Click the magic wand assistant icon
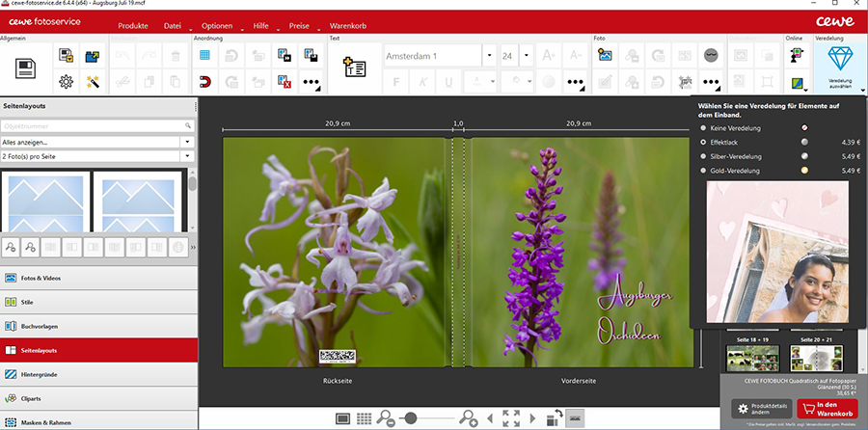The height and width of the screenshot is (430, 868). (93, 82)
